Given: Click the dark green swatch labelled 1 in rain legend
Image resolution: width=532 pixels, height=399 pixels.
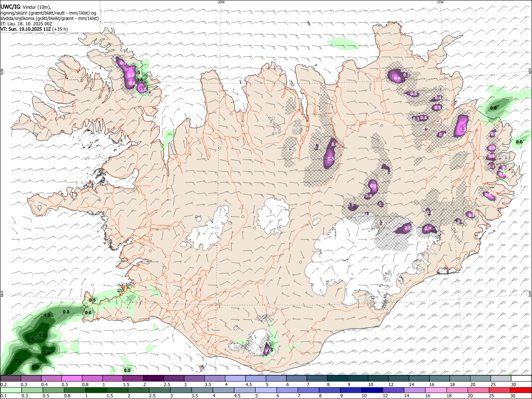Looking at the screenshot, I should pos(96,390).
